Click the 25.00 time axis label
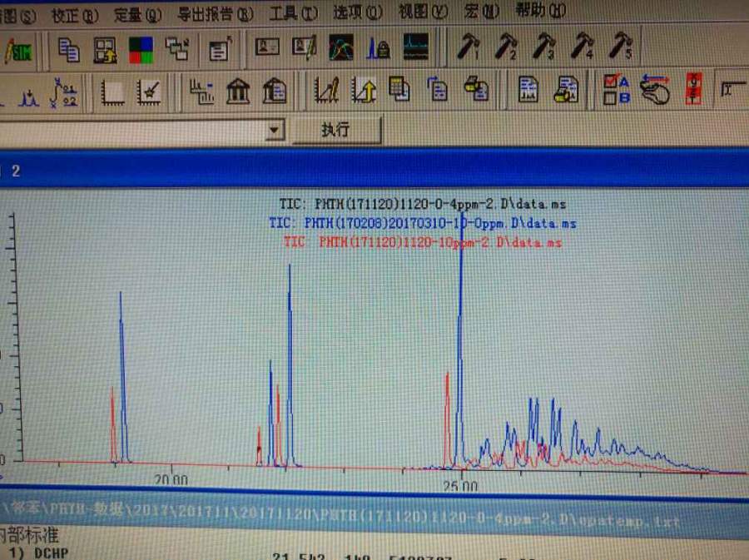Viewport: 749px width, 560px height. (x=460, y=486)
